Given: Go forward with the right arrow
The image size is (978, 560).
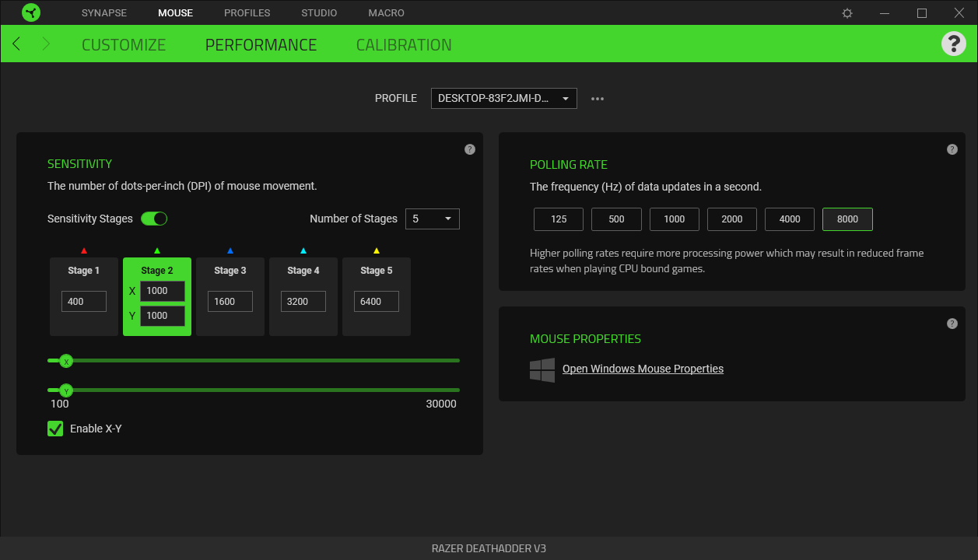Looking at the screenshot, I should click(46, 44).
